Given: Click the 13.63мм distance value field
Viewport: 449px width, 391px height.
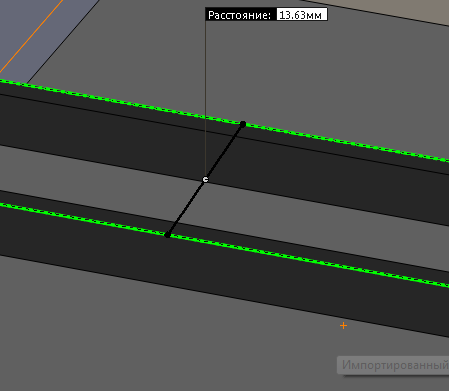Looking at the screenshot, I should coord(302,15).
